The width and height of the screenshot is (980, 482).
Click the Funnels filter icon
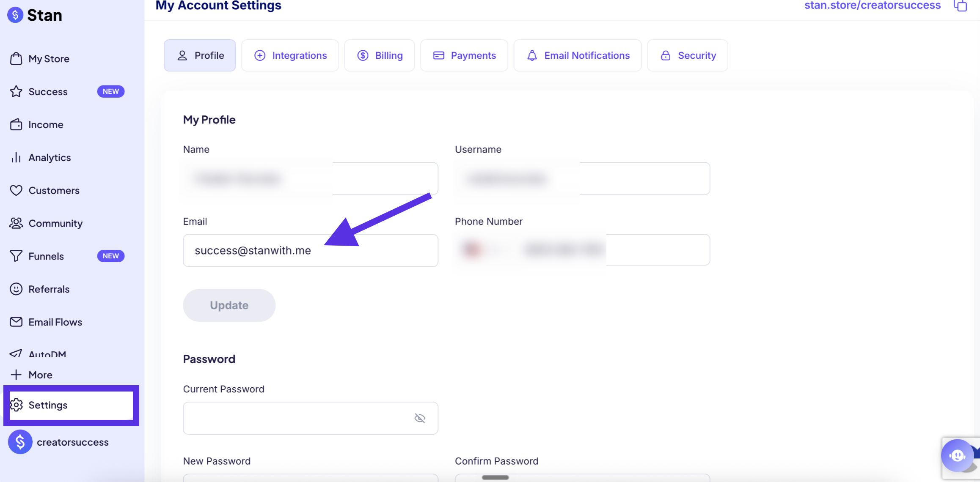pos(16,256)
